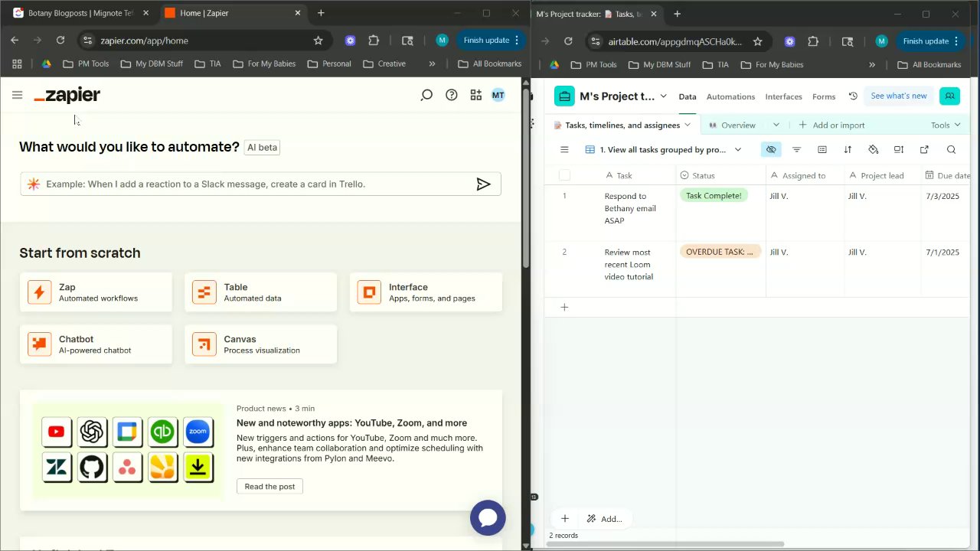
Task: Open the MT account avatar in Zapier
Action: pos(498,95)
